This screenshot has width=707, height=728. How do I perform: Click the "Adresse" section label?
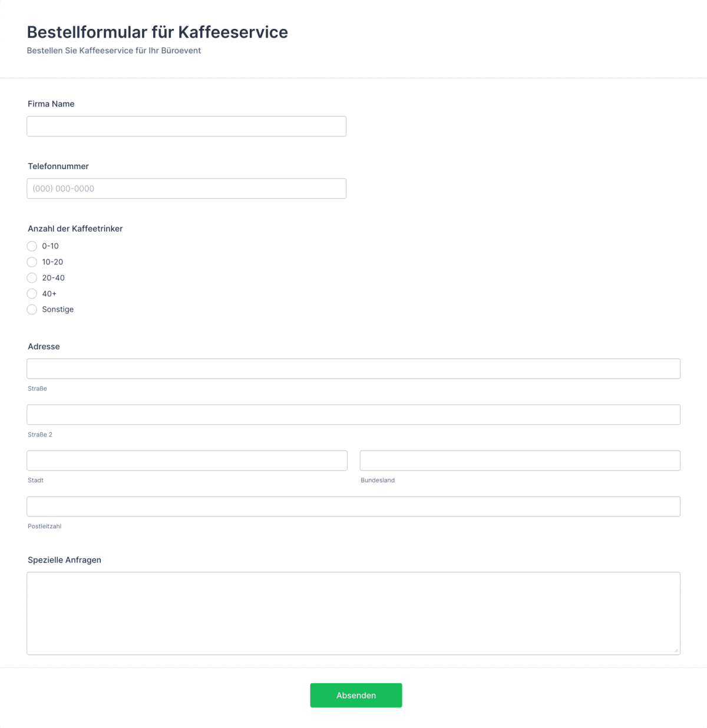44,346
